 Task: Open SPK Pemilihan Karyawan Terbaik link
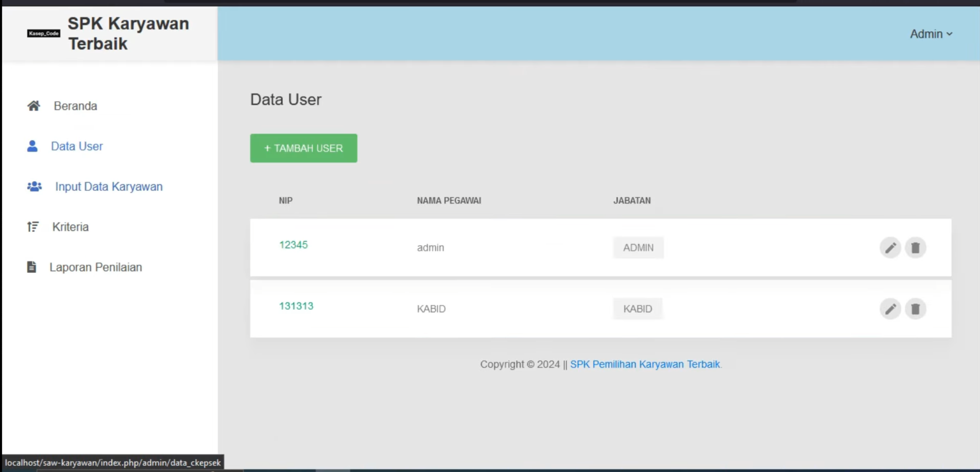pyautogui.click(x=645, y=364)
